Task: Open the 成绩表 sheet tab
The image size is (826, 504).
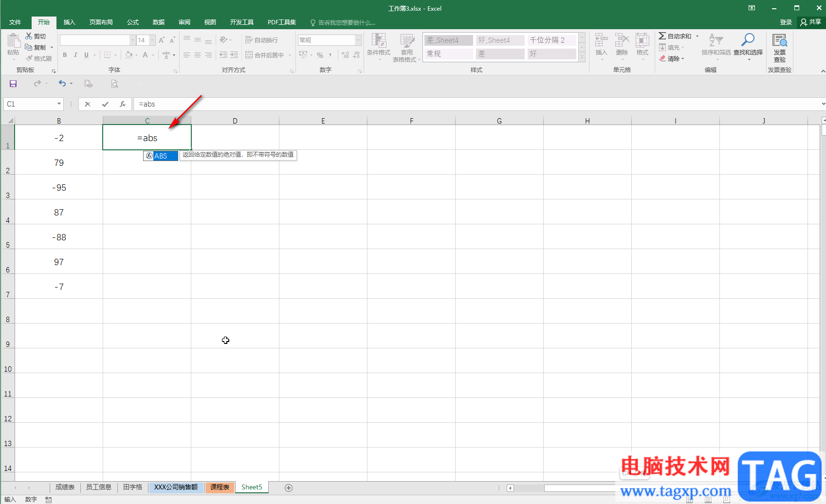Action: (x=65, y=487)
